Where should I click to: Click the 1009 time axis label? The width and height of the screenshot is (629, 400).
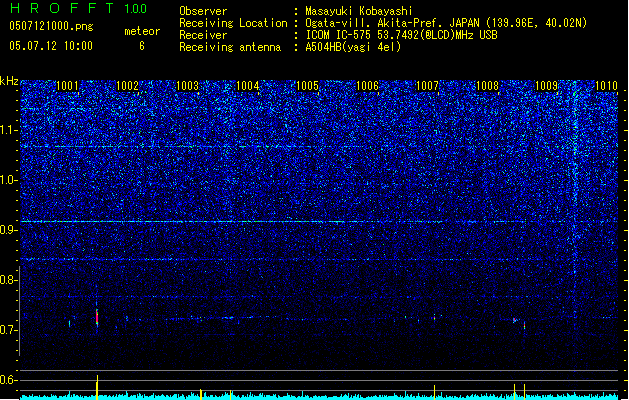[x=546, y=86]
